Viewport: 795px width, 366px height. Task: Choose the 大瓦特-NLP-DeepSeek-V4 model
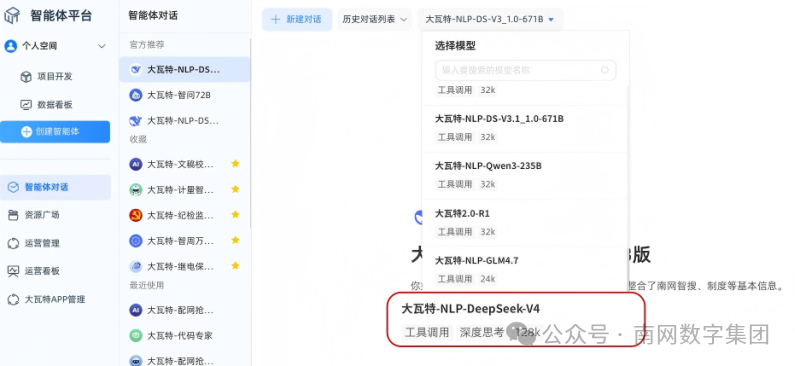click(516, 320)
